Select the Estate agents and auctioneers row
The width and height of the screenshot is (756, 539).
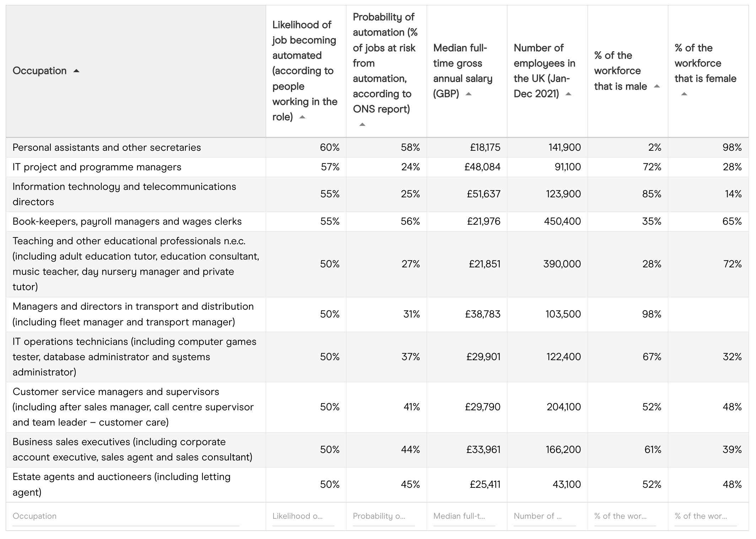point(121,485)
